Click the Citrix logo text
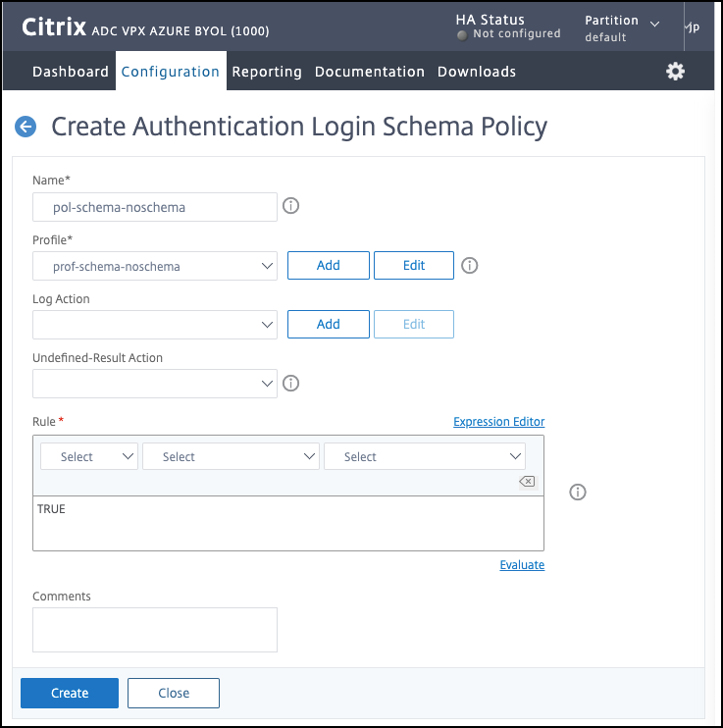Image resolution: width=723 pixels, height=728 pixels. (x=54, y=26)
